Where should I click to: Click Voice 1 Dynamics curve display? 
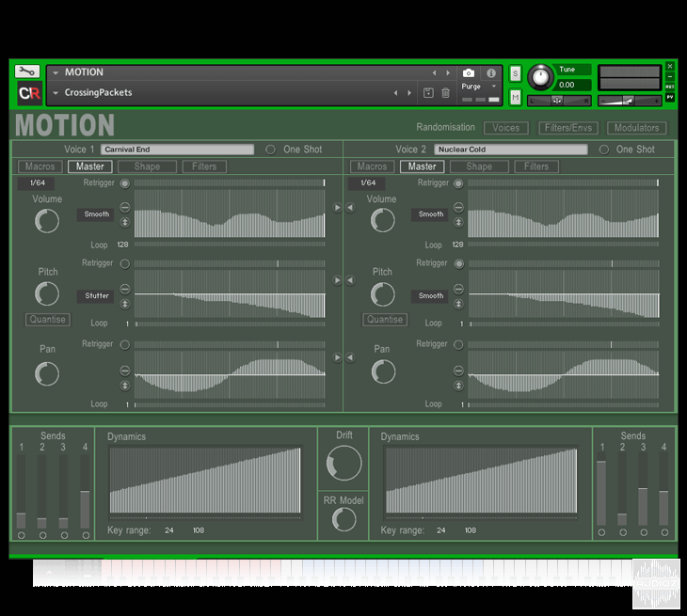(205, 480)
